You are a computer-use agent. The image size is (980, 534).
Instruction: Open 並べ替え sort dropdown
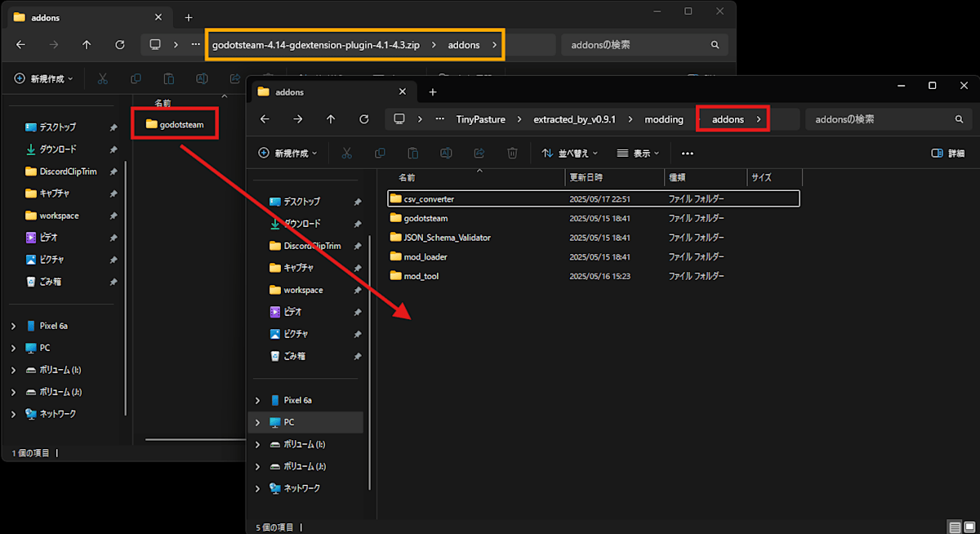[569, 153]
